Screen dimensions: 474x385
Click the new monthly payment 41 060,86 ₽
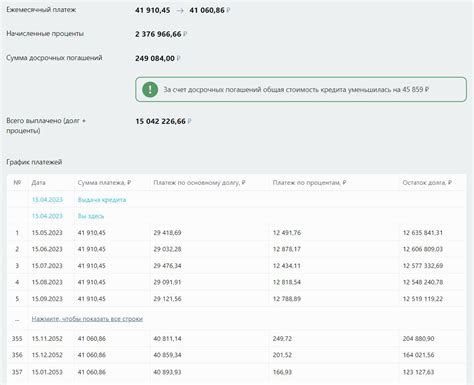(210, 10)
